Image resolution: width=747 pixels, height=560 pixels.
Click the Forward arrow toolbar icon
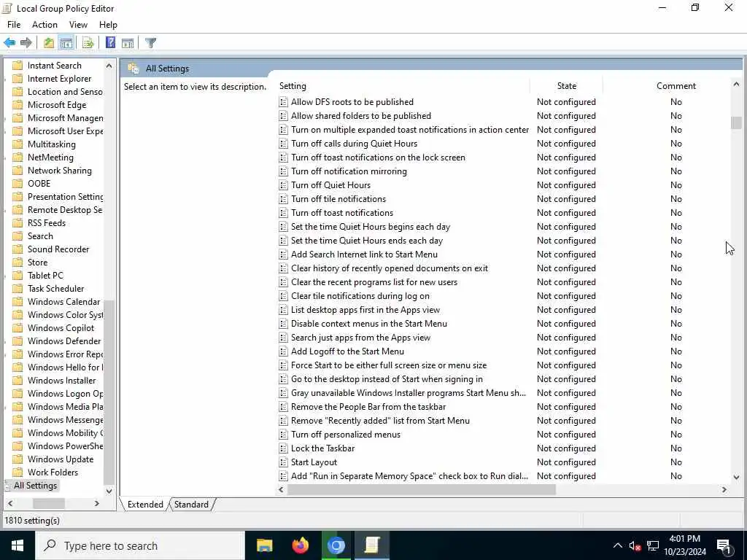point(26,43)
